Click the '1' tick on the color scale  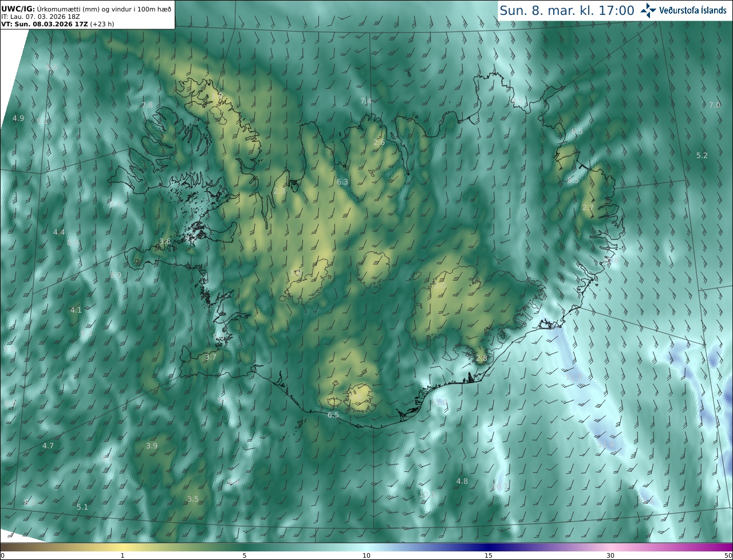tap(123, 555)
